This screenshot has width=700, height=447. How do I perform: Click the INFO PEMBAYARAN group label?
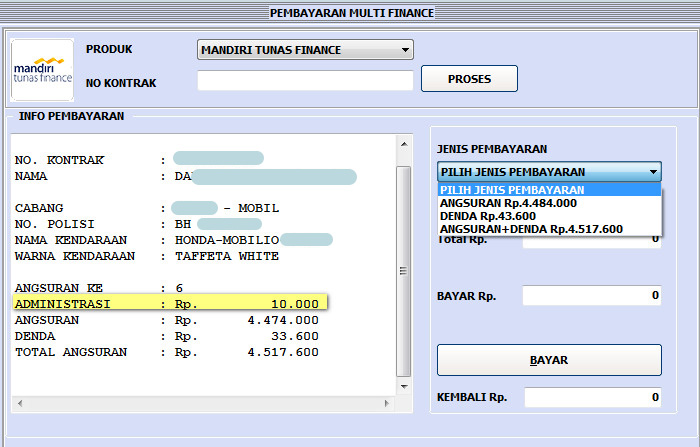point(71,116)
